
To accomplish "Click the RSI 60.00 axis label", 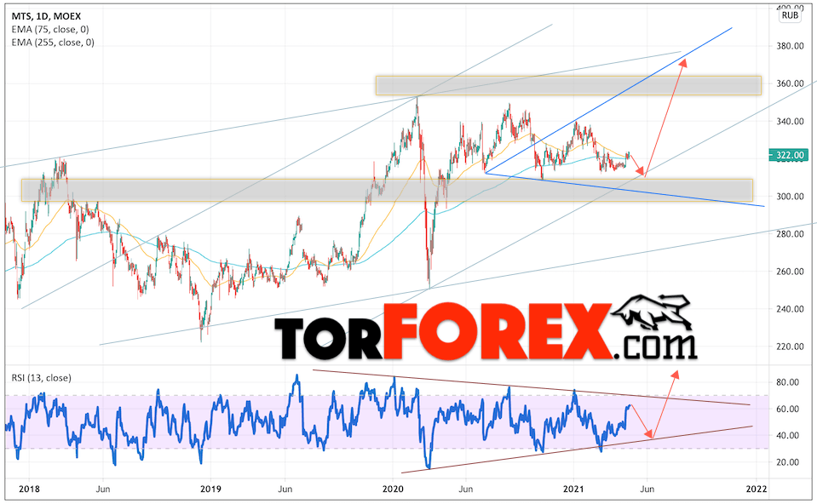I will click(x=787, y=409).
